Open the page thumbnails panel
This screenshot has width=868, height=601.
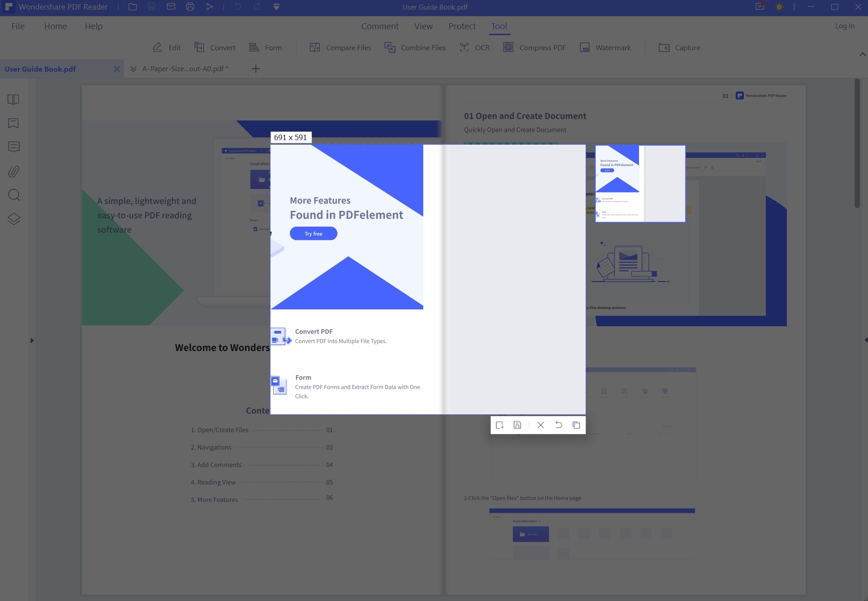click(14, 99)
